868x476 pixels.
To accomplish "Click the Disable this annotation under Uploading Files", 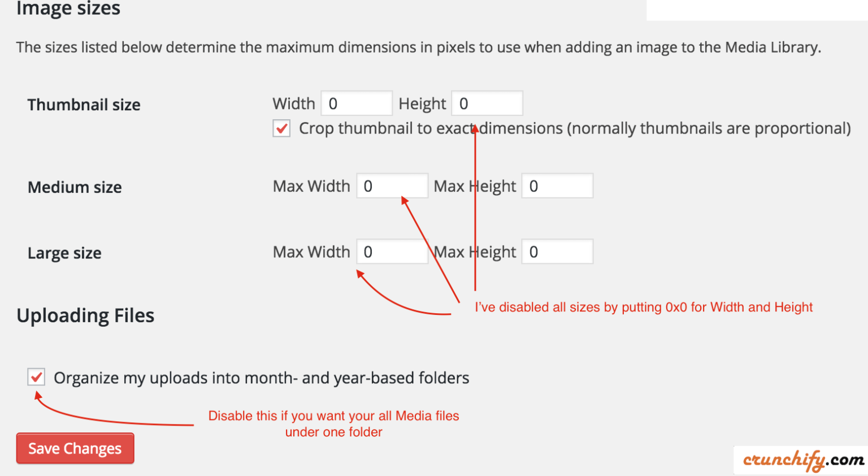I will [333, 423].
